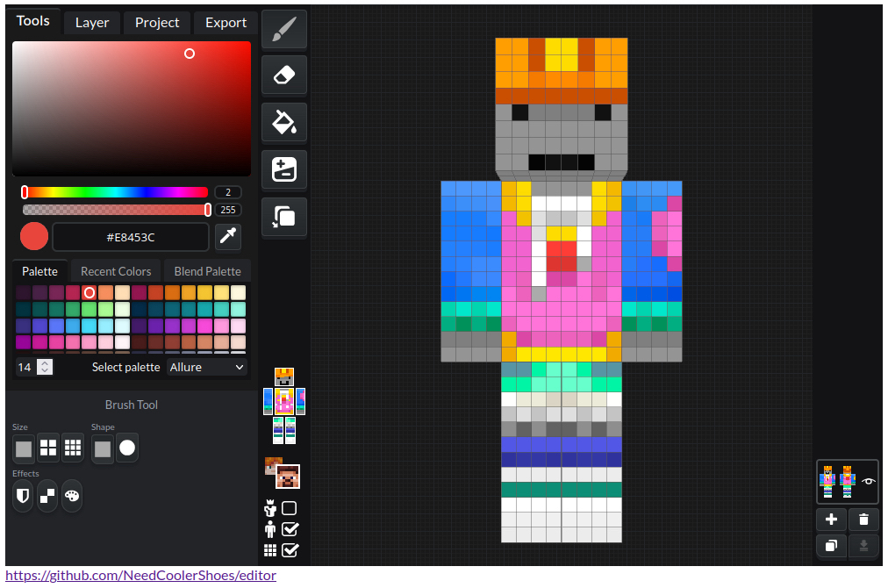This screenshot has width=888, height=588.
Task: Go to the Export tab
Action: pos(226,23)
